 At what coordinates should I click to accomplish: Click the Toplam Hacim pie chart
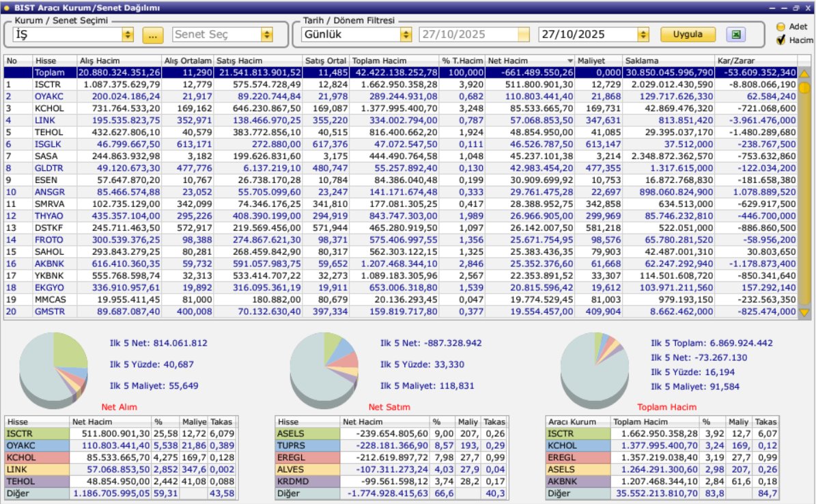595,370
